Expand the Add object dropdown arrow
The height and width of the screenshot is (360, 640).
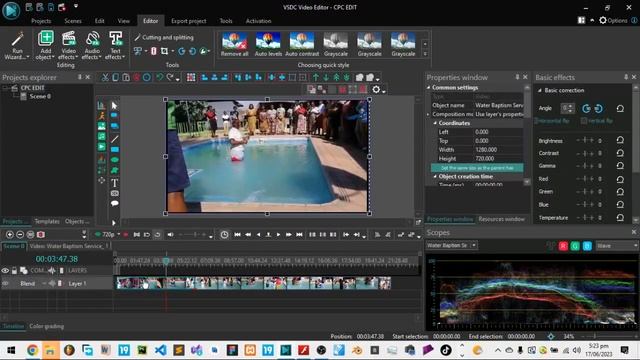coord(53,57)
